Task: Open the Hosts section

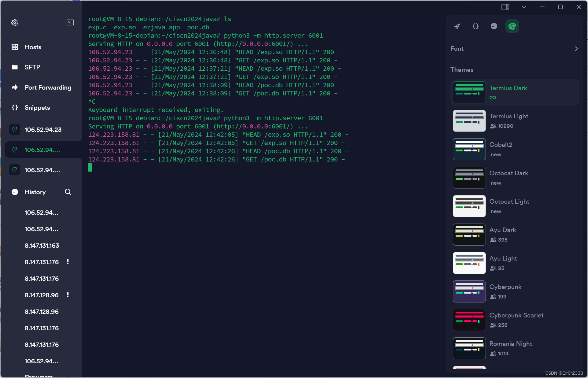Action: point(33,47)
